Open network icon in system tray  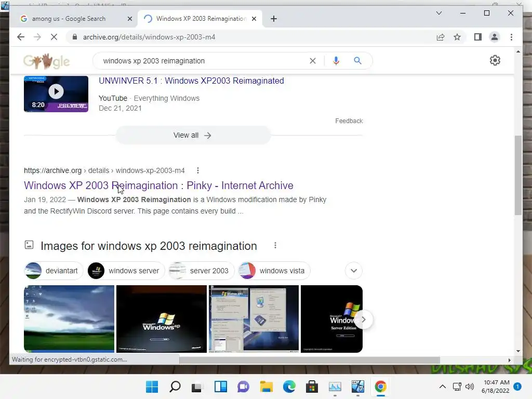coord(457,387)
